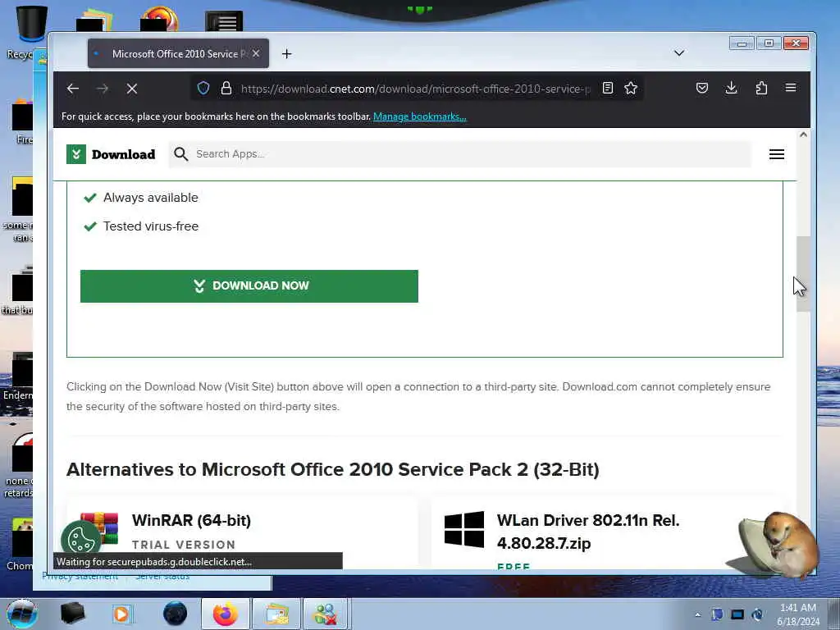This screenshot has height=630, width=840.
Task: Switch to Microsoft Office 2010 Service tab
Action: tap(178, 53)
